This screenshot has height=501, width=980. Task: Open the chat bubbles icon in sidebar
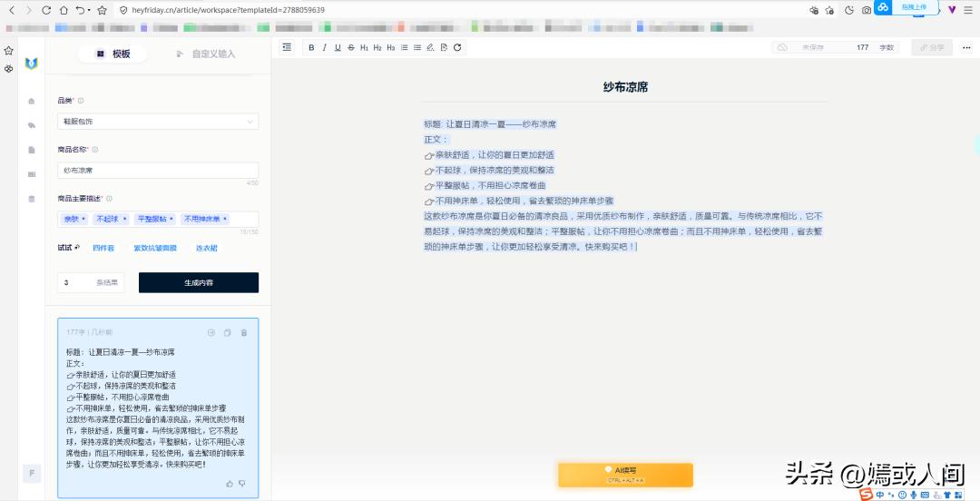[31, 126]
